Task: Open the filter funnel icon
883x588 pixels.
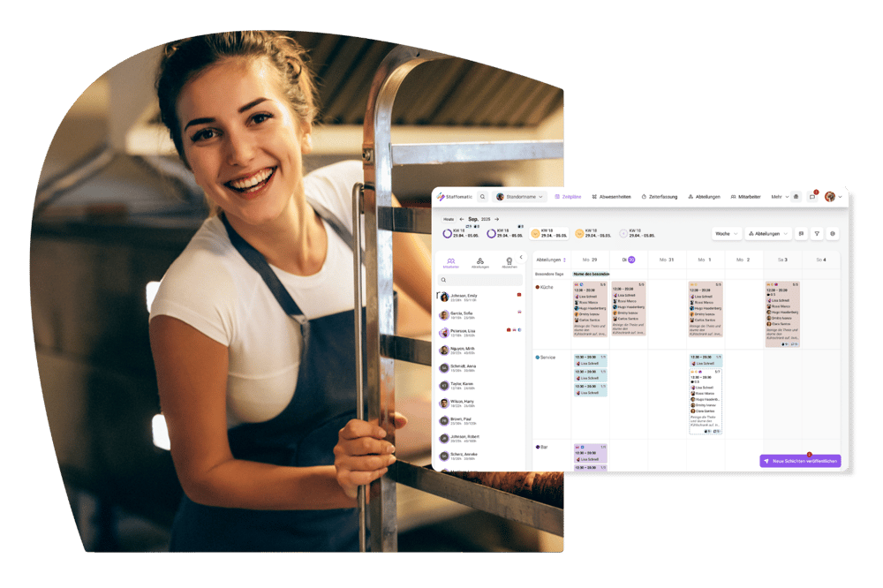Action: (x=817, y=234)
